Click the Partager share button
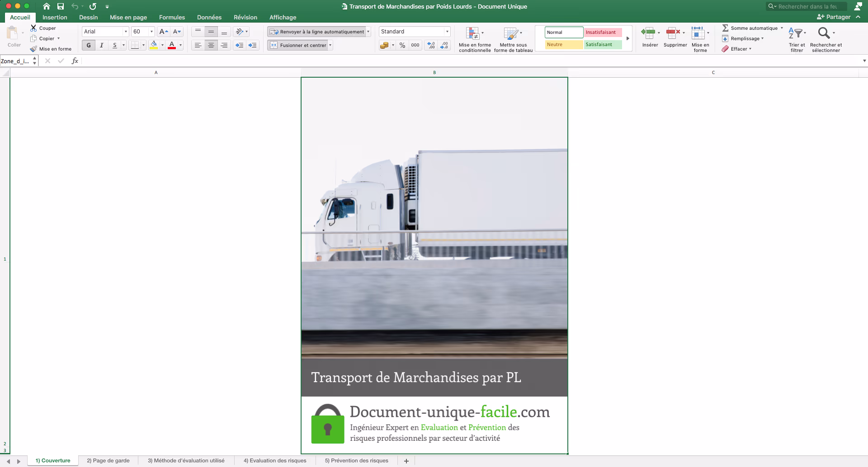Image resolution: width=868 pixels, height=467 pixels. point(834,17)
